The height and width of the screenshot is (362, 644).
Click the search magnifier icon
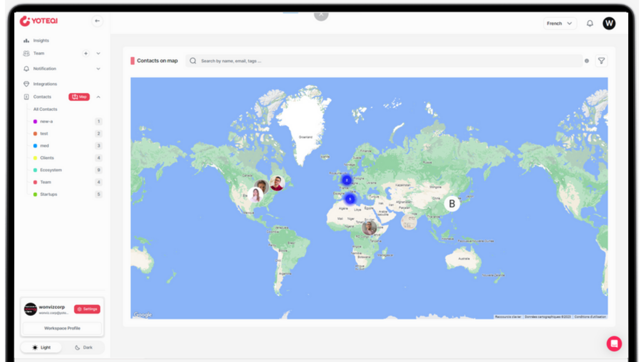tap(193, 61)
